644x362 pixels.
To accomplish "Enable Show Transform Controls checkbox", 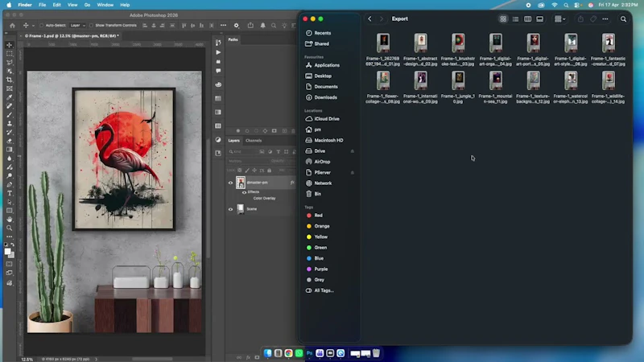I will [91, 26].
